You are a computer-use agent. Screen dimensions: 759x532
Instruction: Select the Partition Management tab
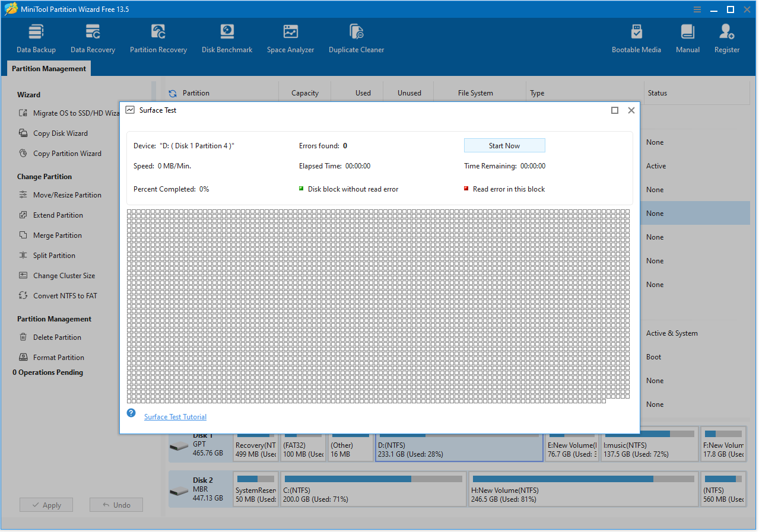(48, 68)
